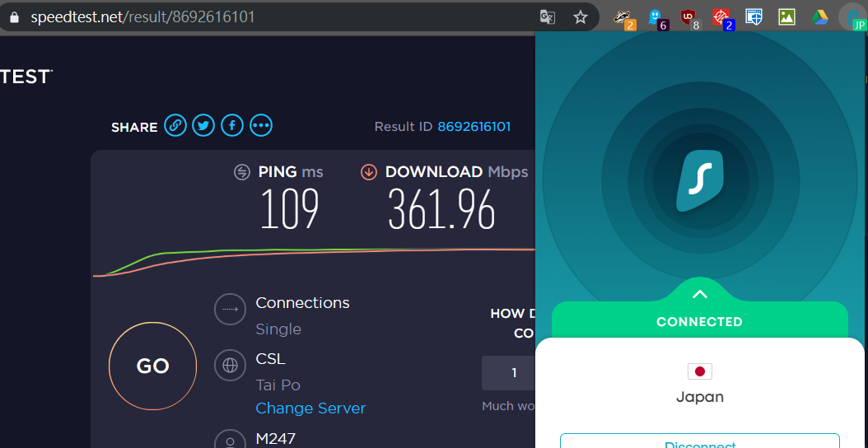Copy result link via share link icon
The image size is (868, 448).
175,126
